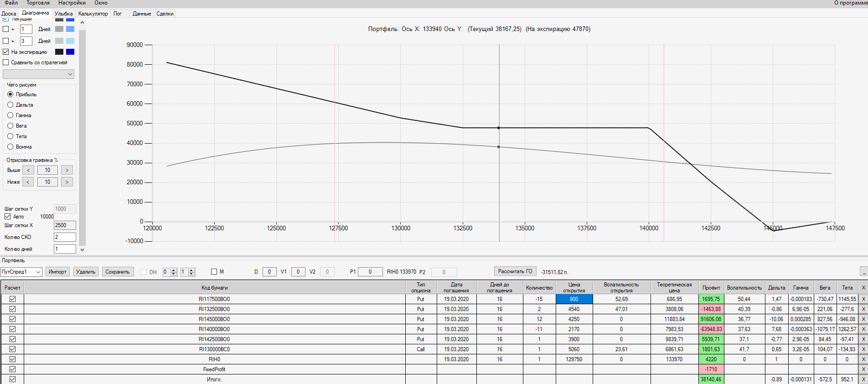This screenshot has width=868, height=384.
Task: Increment the first DH spinner value
Action: click(174, 270)
